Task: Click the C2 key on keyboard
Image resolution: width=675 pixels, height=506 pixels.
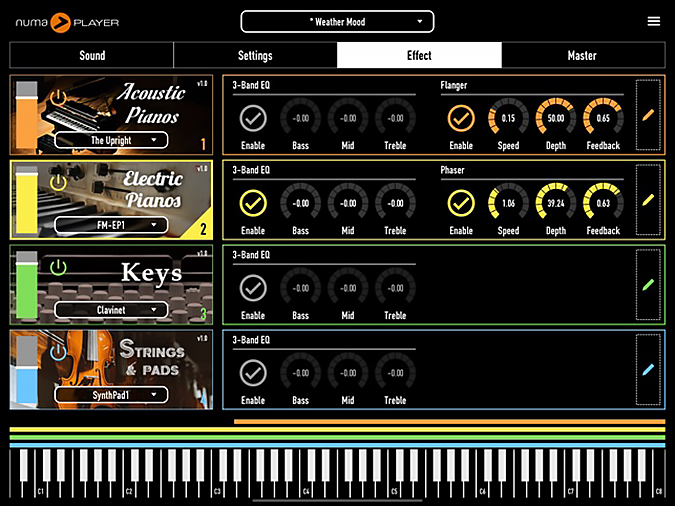Action: [128, 490]
